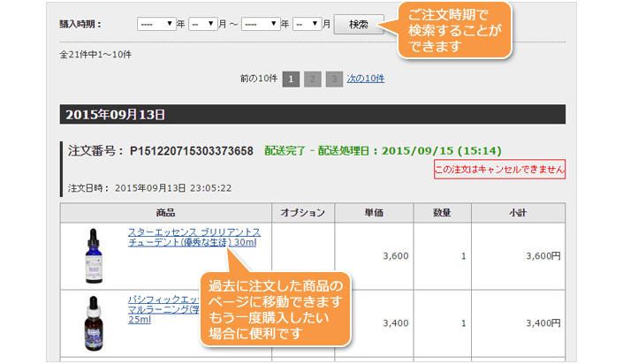Select page 1 in pagination
The width and height of the screenshot is (623, 364).
click(x=291, y=79)
